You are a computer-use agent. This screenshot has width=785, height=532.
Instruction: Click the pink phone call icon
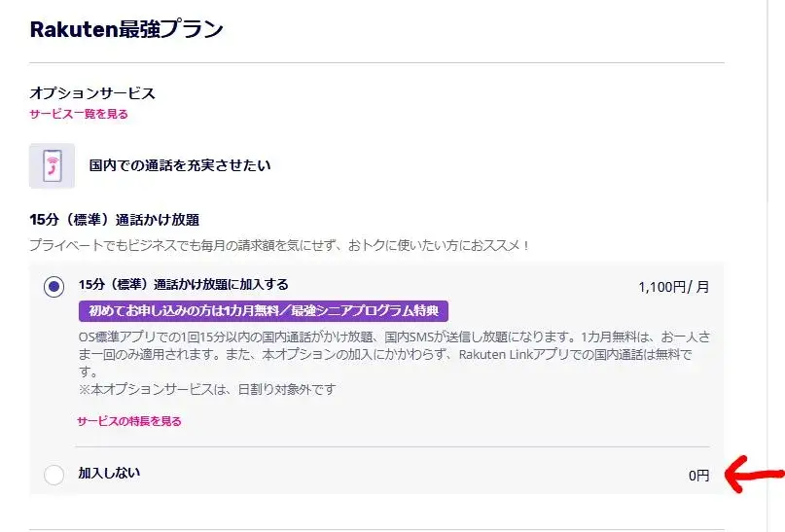point(53,165)
